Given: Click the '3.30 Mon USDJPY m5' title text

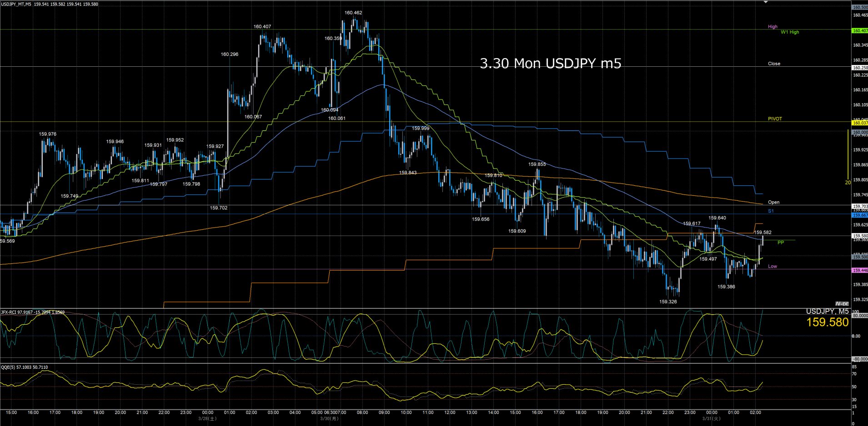Looking at the screenshot, I should click(550, 64).
